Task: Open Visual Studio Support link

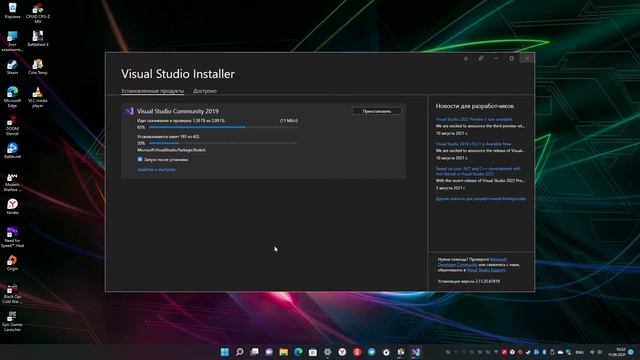Action: [x=486, y=270]
